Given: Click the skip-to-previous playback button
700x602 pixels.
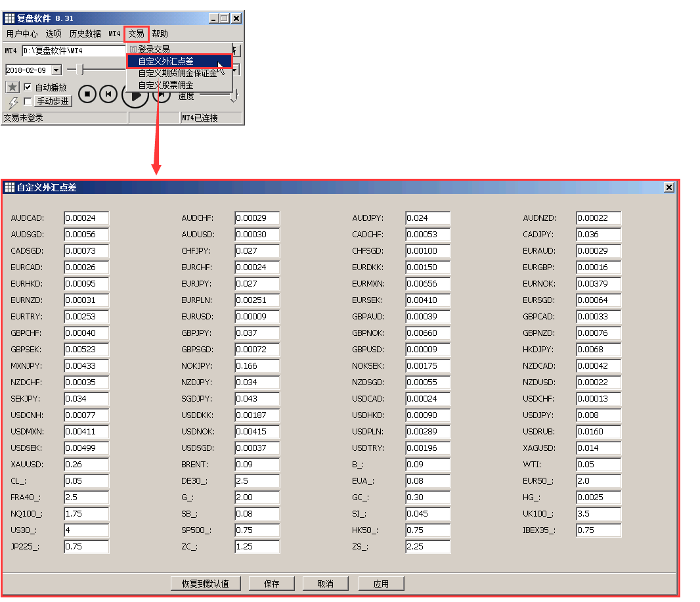Looking at the screenshot, I should [x=108, y=95].
